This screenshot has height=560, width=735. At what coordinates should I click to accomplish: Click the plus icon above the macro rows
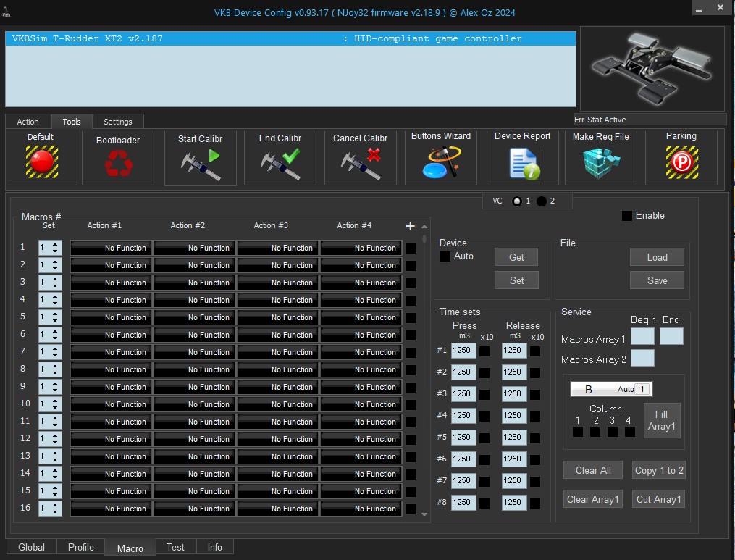click(410, 226)
